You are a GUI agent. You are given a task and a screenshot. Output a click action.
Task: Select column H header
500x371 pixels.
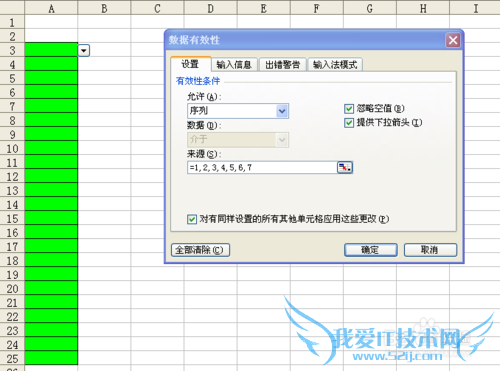coord(423,8)
